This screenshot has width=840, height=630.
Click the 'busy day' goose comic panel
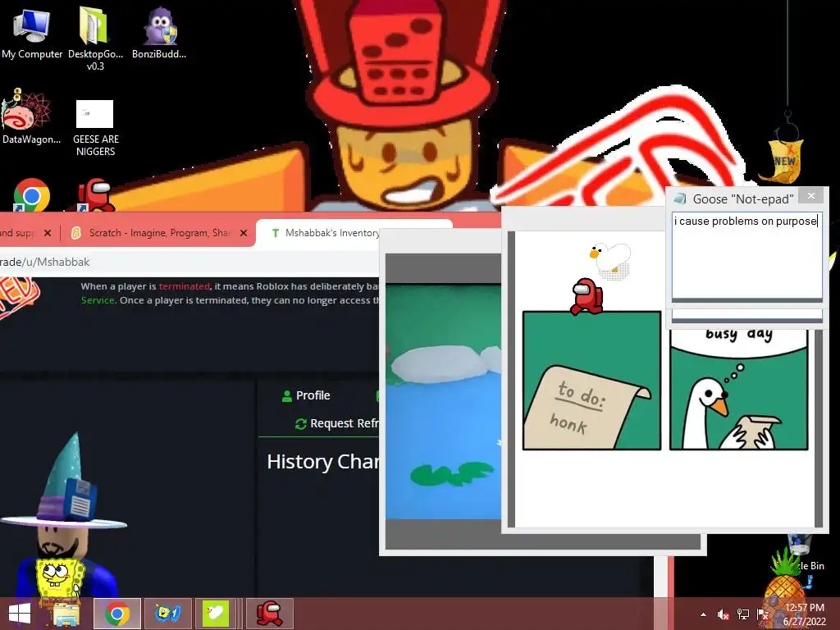point(739,390)
